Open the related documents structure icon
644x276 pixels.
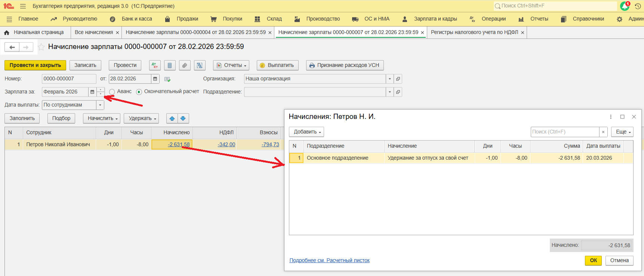pyautogui.click(x=200, y=65)
